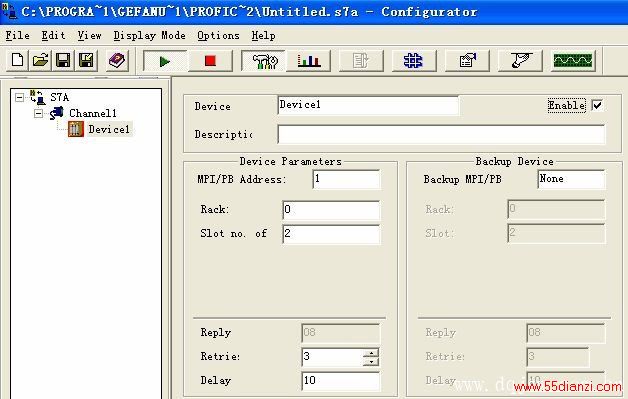Click the Retries value field showing 3
Image resolution: width=628 pixels, height=399 pixels.
pyautogui.click(x=332, y=357)
